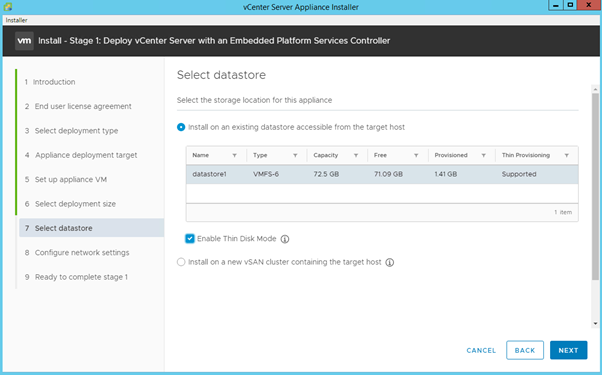Sort by Thin Provisioning column header
Viewport: 602px width, 375px height.
pos(526,155)
